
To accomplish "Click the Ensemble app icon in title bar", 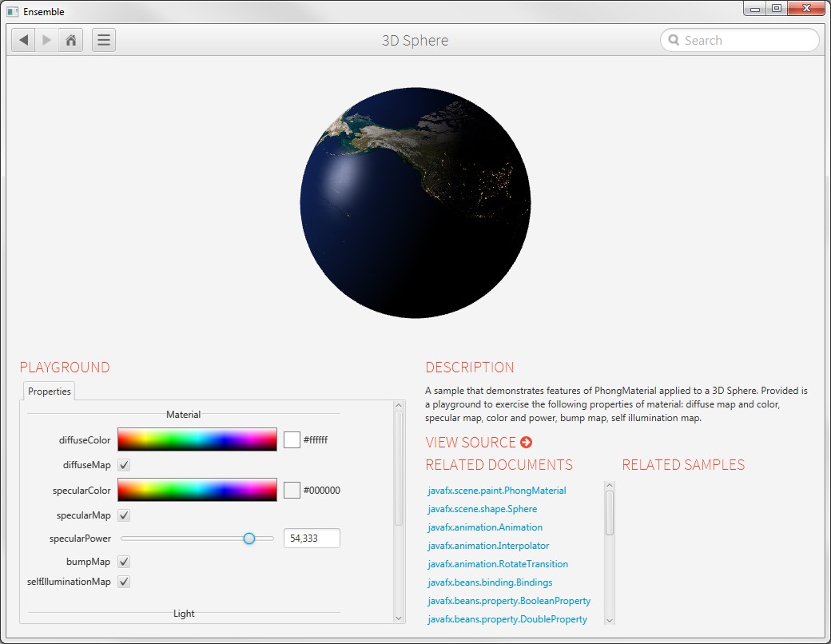I will pos(12,12).
